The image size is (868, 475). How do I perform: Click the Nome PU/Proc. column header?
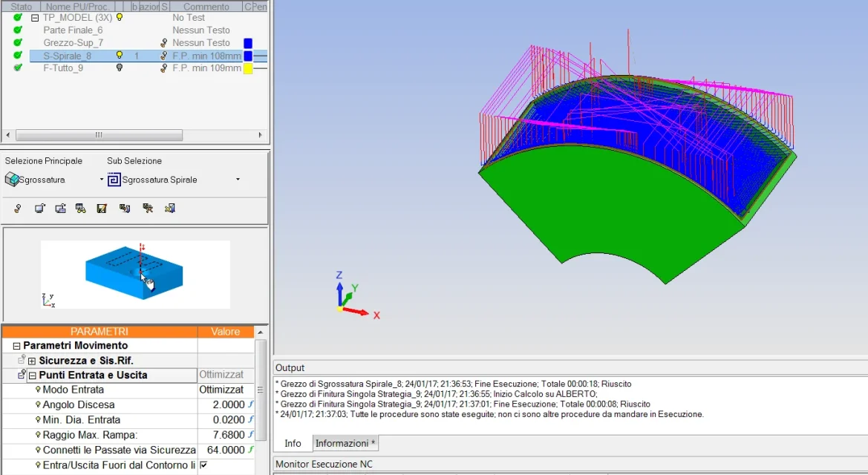pos(77,7)
